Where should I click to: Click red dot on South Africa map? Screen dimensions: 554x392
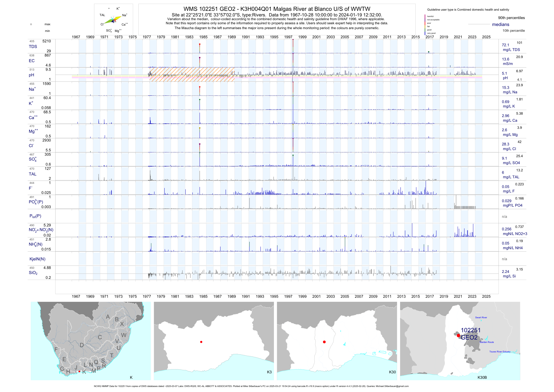click(79, 371)
